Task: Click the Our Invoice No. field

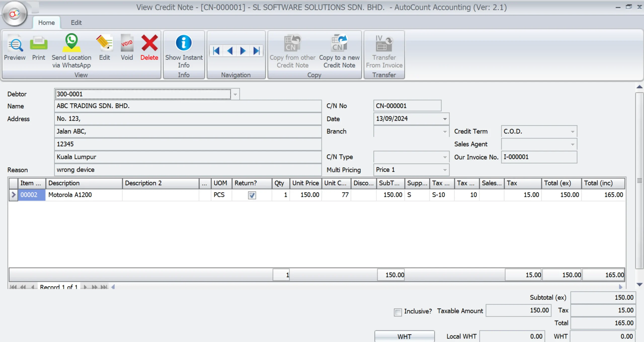Action: click(x=539, y=157)
